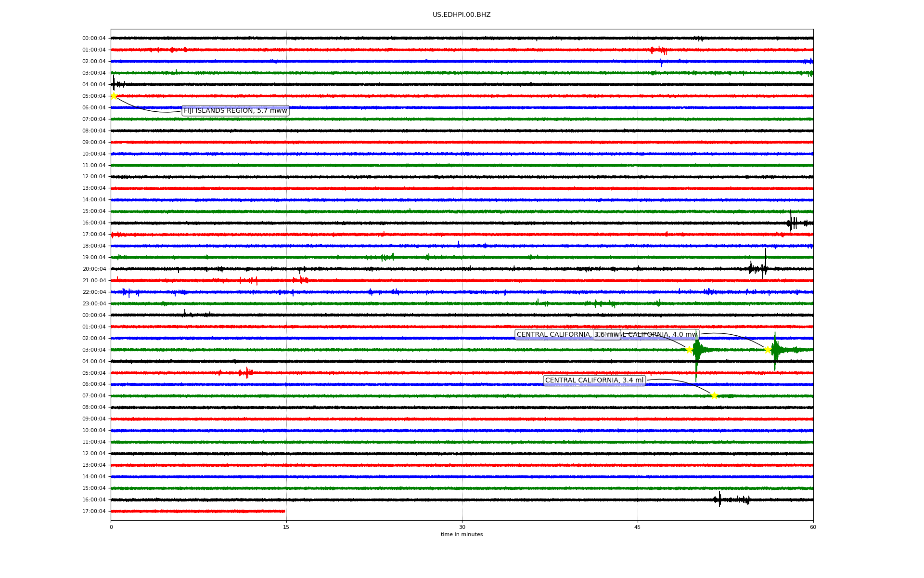Select the CENTRAL CALIFORNIA, 3.4 ml annotation
This screenshot has height=578, width=924.
tap(594, 381)
